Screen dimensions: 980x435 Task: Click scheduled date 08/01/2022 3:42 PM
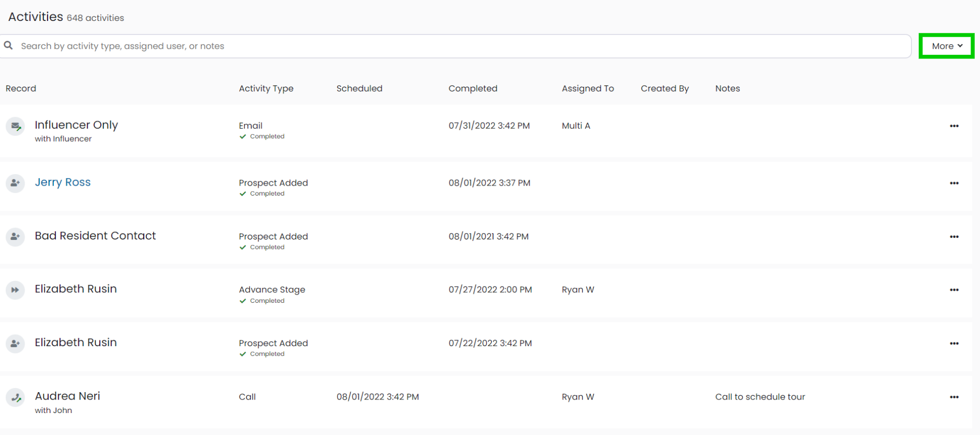[x=378, y=397]
